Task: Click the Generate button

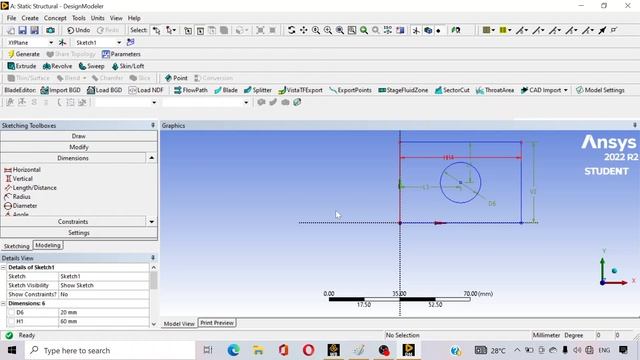Action: (x=24, y=54)
